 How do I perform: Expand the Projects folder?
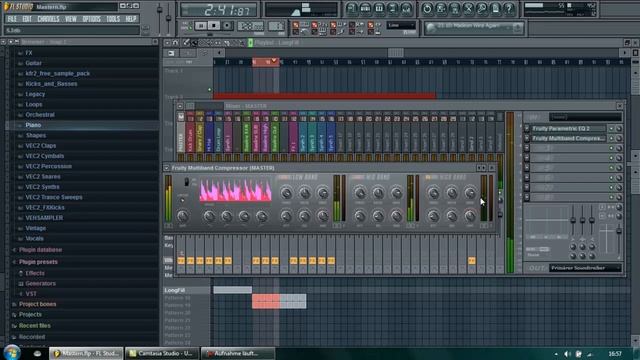click(x=30, y=315)
